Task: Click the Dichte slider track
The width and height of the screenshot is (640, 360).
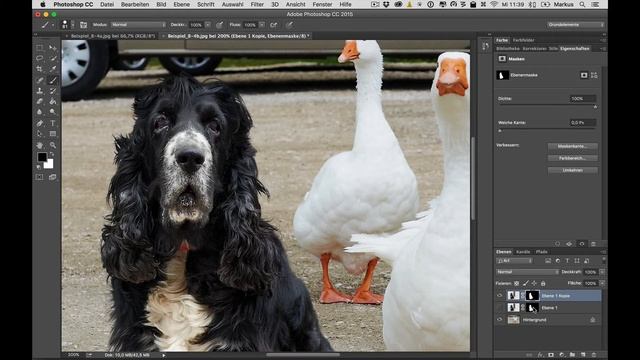Action: 547,106
